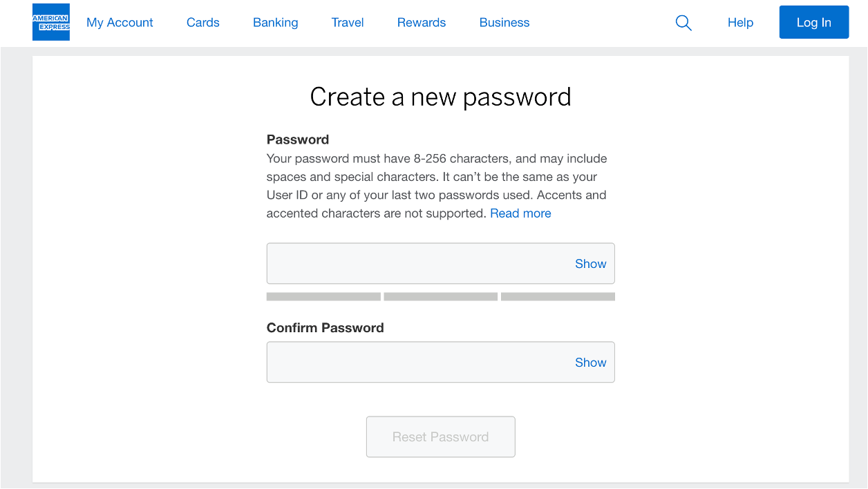Image resolution: width=868 pixels, height=489 pixels.
Task: Open the Travel menu
Action: (348, 22)
